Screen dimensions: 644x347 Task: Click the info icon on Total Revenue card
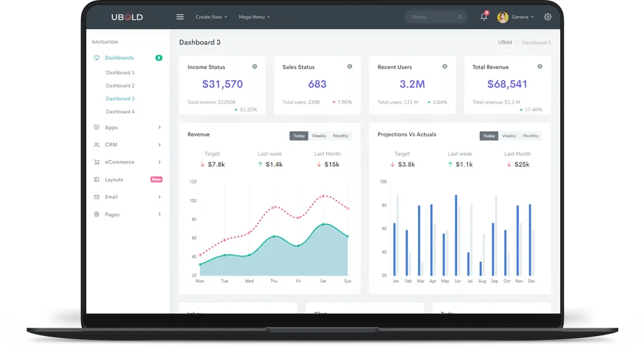tap(540, 66)
